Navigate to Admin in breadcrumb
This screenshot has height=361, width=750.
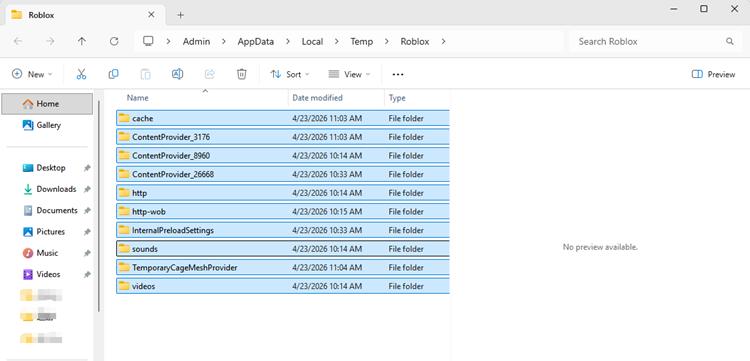(196, 42)
